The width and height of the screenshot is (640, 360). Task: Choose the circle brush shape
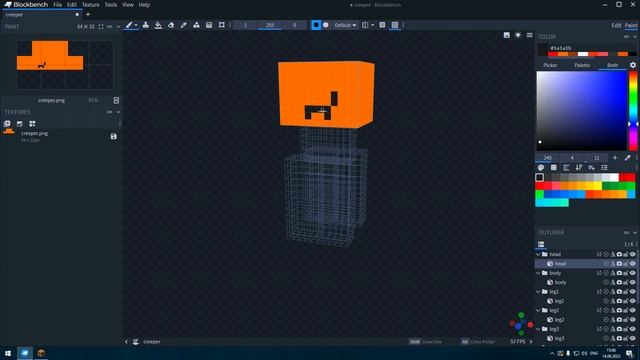(x=326, y=25)
